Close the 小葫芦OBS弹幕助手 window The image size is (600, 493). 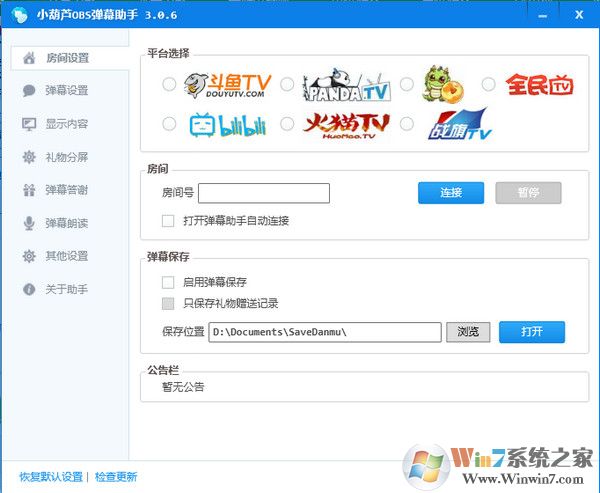point(579,15)
